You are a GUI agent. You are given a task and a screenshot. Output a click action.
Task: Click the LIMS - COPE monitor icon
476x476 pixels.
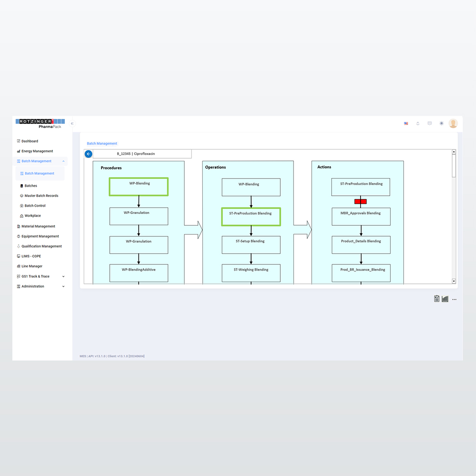19,256
